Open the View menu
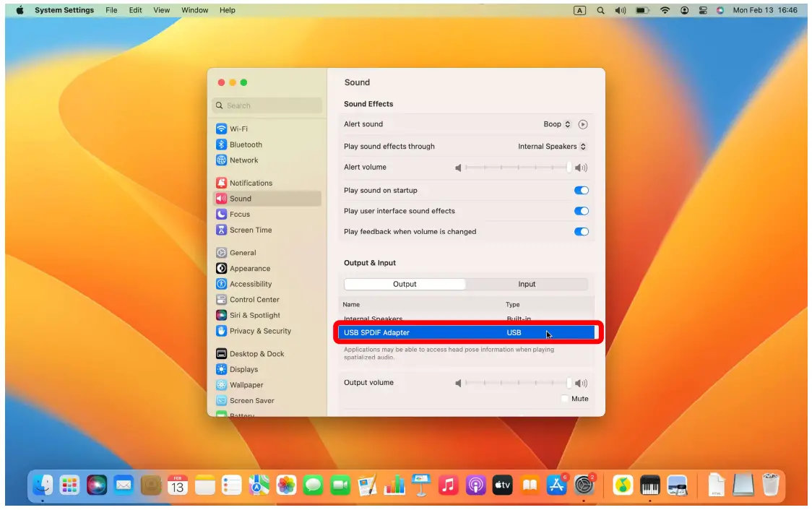The image size is (812, 510). pyautogui.click(x=162, y=10)
